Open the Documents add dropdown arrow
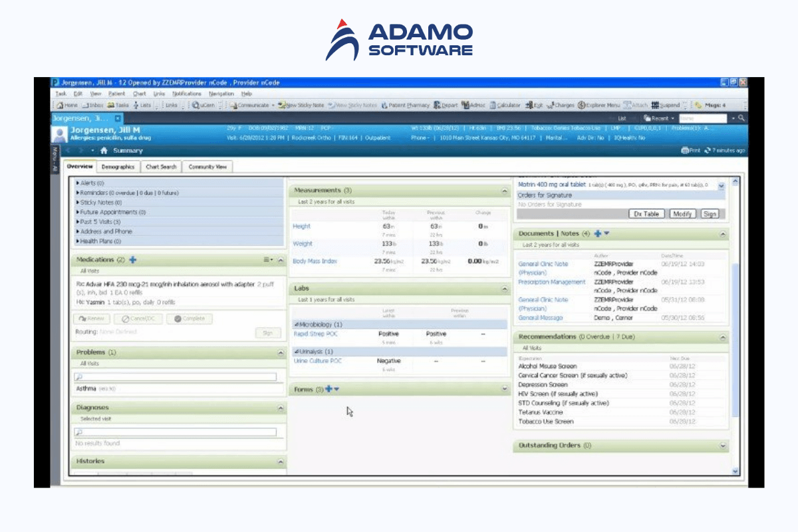The width and height of the screenshot is (798, 532). (x=606, y=234)
